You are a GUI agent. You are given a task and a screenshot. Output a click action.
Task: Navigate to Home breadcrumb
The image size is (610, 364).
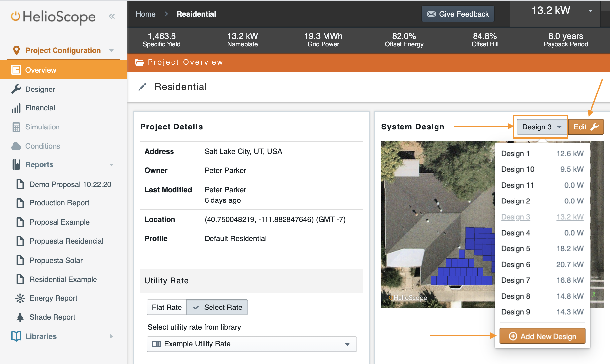pyautogui.click(x=146, y=14)
